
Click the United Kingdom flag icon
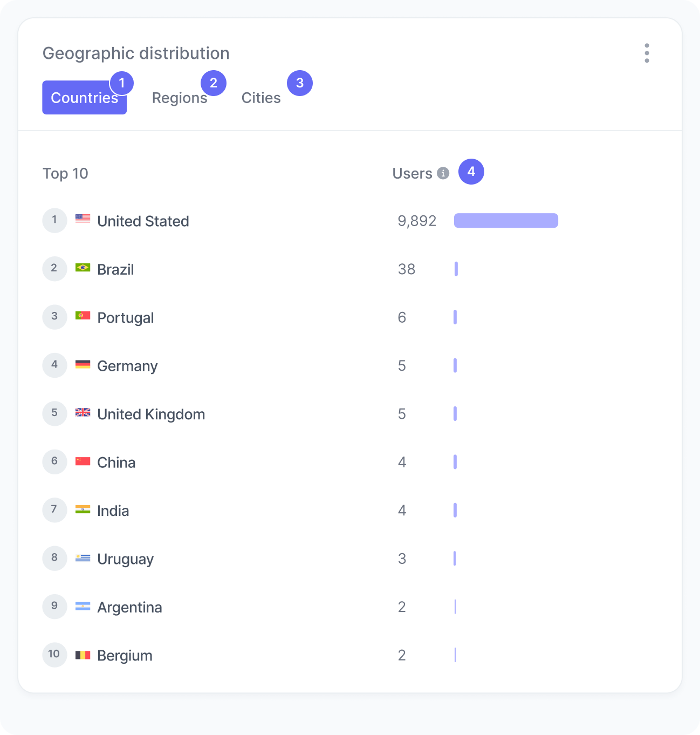click(83, 412)
